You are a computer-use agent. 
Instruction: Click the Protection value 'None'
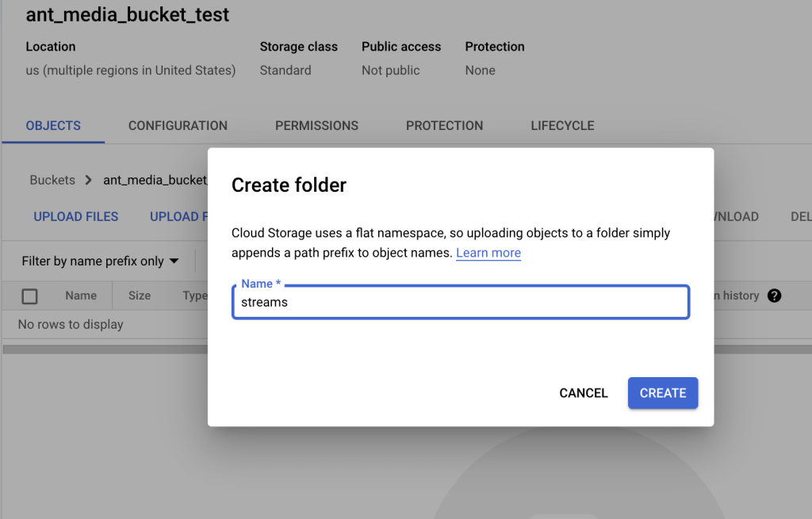(x=480, y=71)
